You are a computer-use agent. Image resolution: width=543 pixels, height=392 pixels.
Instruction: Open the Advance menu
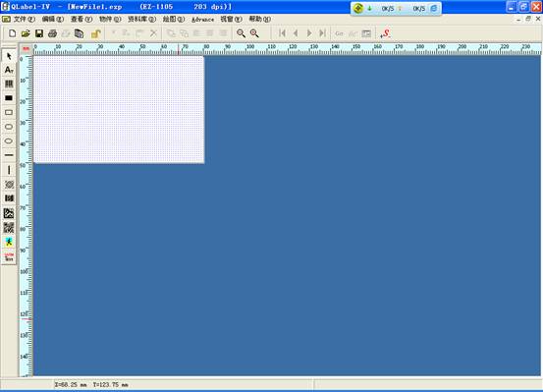click(202, 20)
